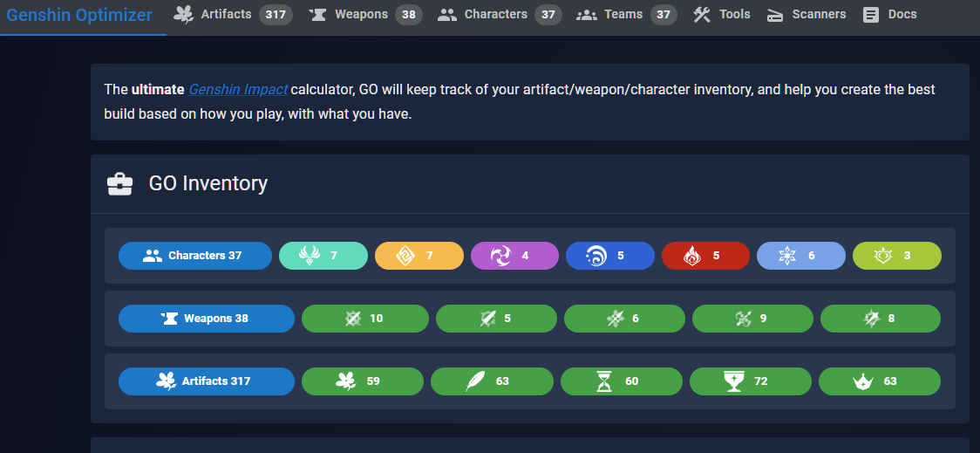Click the sands hourglass chip showing 60

[x=622, y=381]
